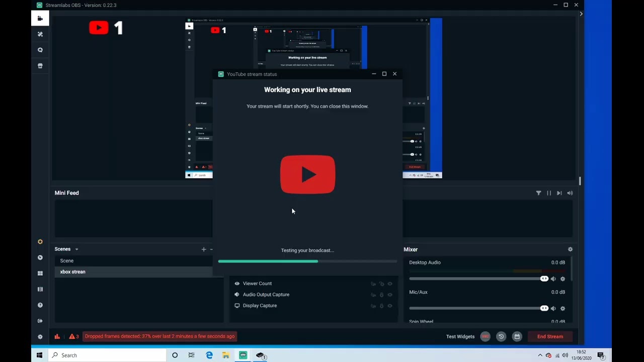644x362 pixels.
Task: Click the warning triangle with count 3
Action: point(74,336)
